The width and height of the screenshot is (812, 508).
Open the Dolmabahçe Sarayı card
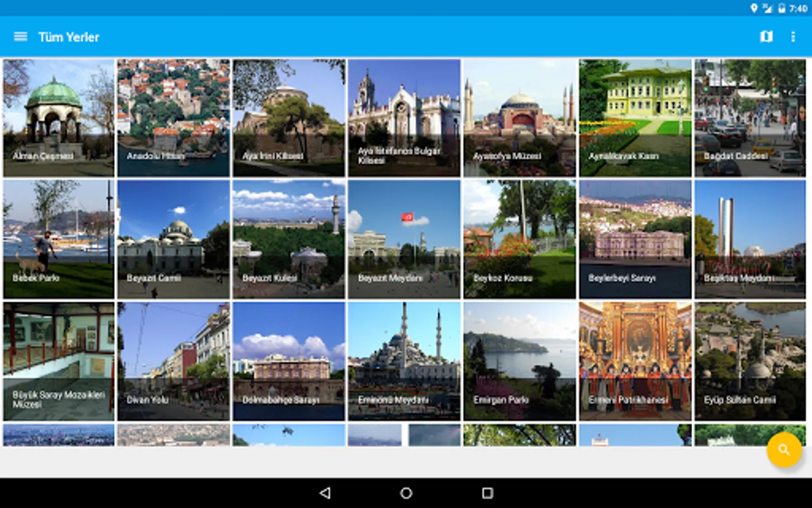point(289,361)
